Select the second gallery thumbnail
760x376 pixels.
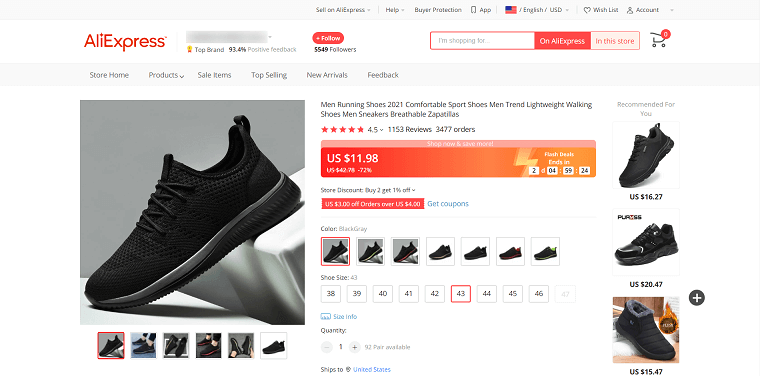[x=143, y=345]
